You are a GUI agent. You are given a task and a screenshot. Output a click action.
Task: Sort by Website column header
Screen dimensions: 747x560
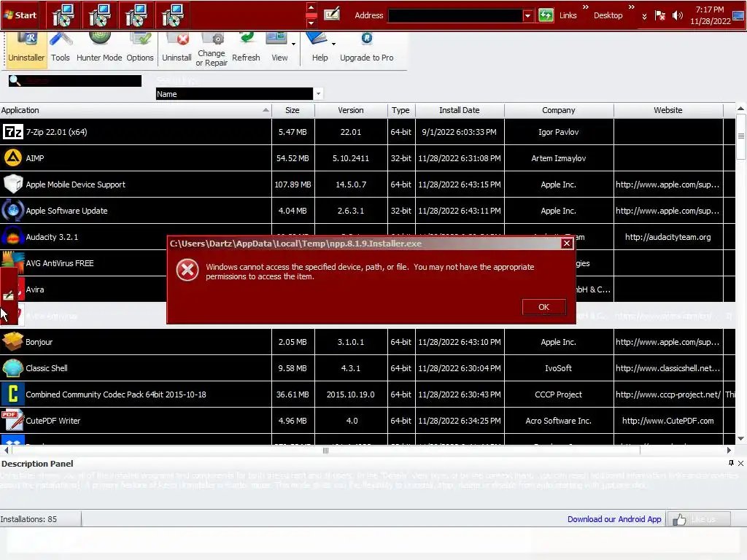(x=668, y=110)
